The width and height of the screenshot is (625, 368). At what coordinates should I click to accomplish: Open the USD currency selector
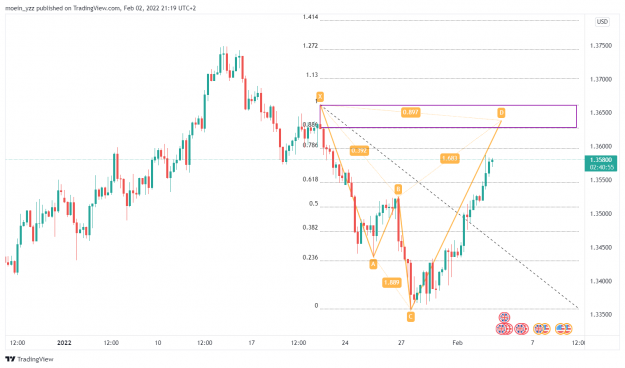coord(602,22)
